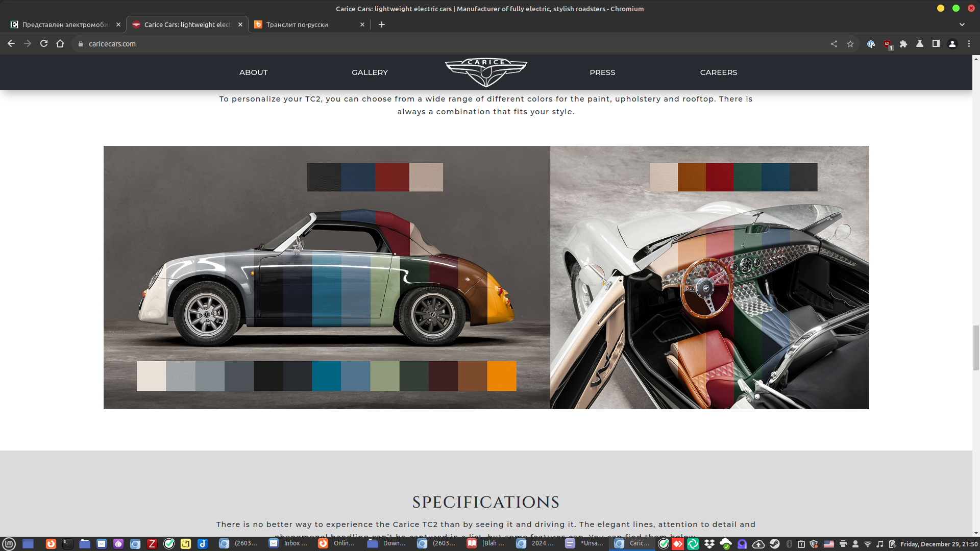Open the GALLERY navigation link

click(x=370, y=72)
